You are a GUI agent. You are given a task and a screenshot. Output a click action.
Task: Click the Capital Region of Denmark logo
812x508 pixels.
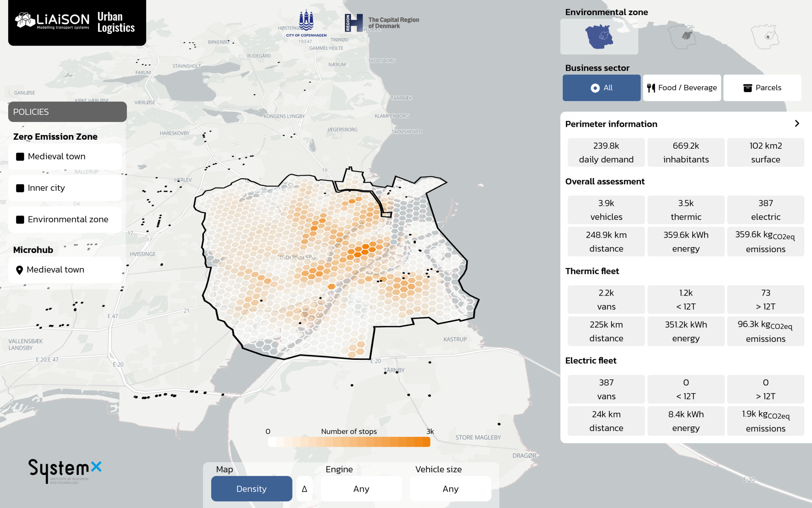pos(382,23)
